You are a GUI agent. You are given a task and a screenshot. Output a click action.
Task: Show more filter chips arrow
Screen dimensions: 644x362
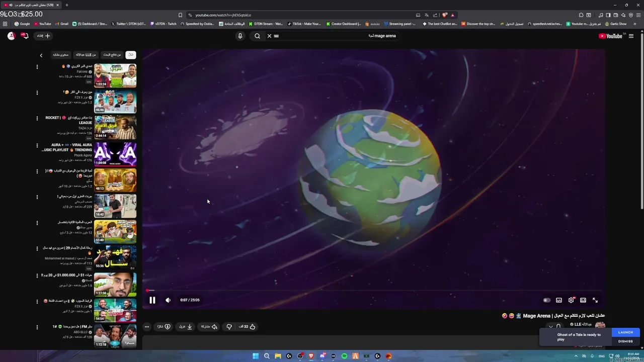tap(41, 55)
